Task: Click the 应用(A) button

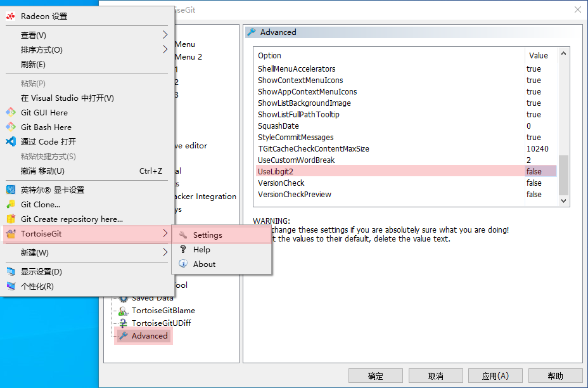Action: tap(495, 376)
